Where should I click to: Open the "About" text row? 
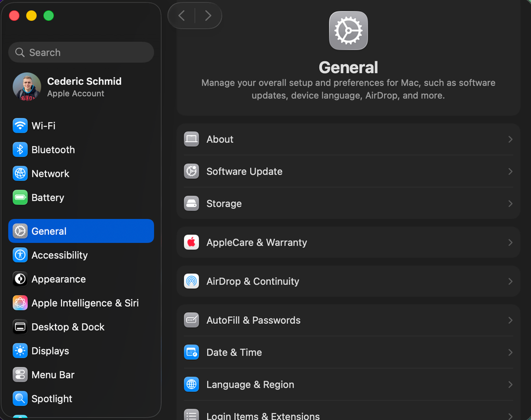click(220, 139)
